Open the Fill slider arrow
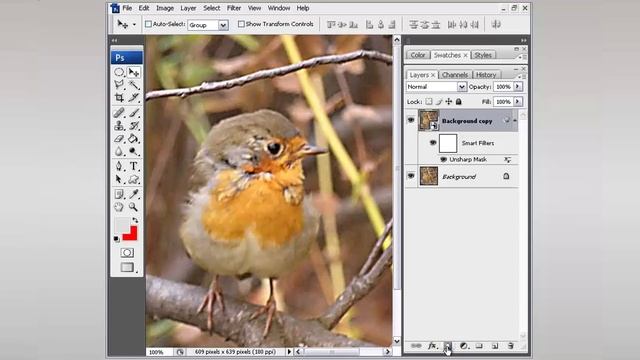Image resolution: width=640 pixels, height=360 pixels. [x=518, y=102]
